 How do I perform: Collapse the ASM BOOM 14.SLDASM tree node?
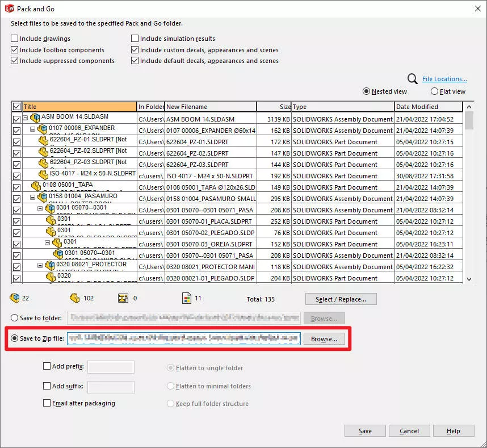click(x=26, y=119)
